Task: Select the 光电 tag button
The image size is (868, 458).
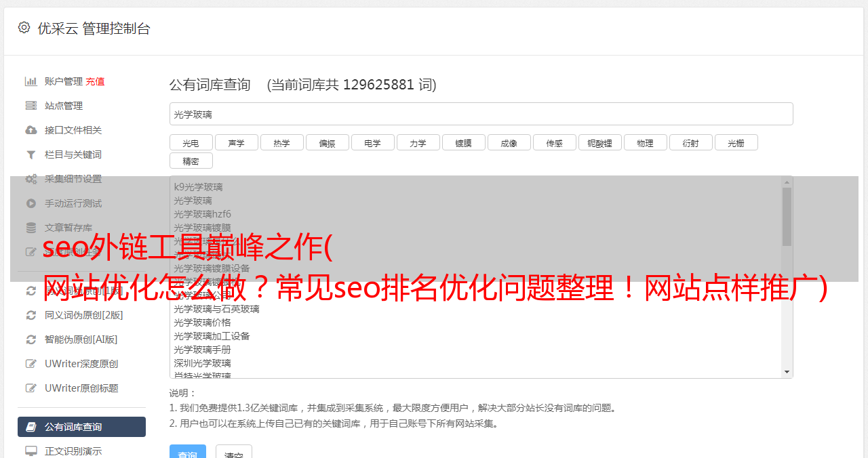Action: (x=191, y=142)
